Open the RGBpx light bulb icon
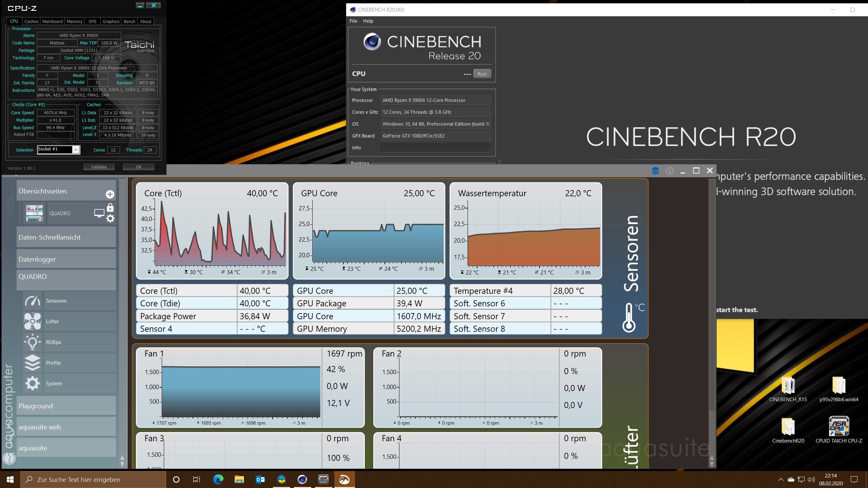The height and width of the screenshot is (488, 868). (x=33, y=342)
